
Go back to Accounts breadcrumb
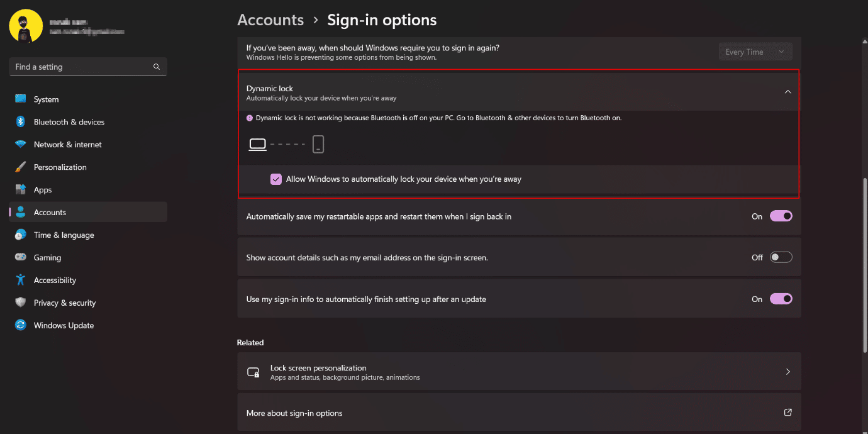click(x=270, y=20)
